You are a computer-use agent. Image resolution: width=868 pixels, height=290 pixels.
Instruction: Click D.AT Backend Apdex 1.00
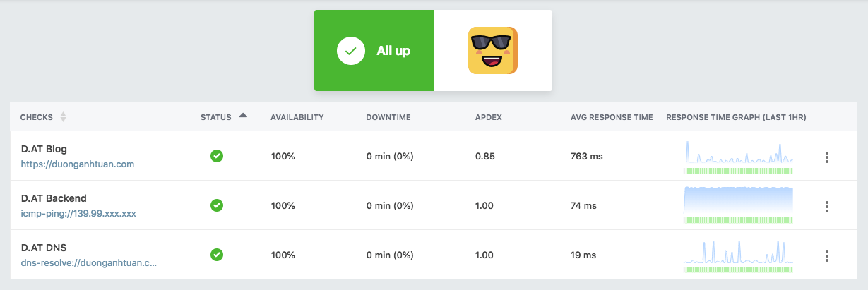484,206
